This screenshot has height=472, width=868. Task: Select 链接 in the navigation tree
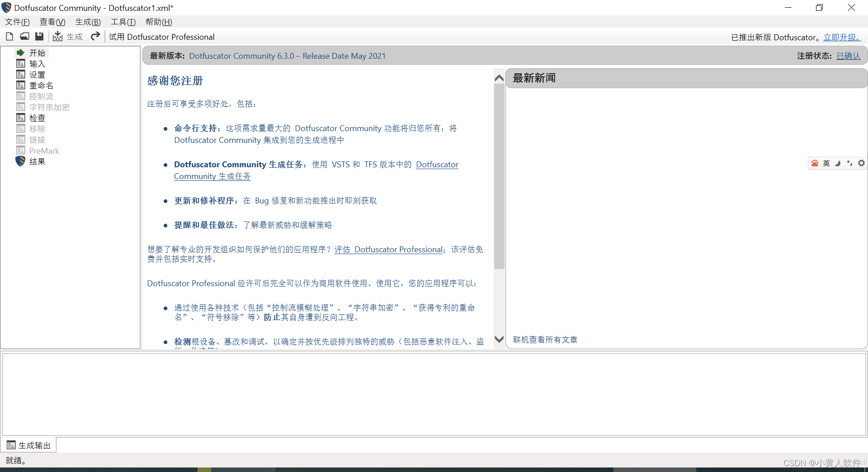pos(37,140)
